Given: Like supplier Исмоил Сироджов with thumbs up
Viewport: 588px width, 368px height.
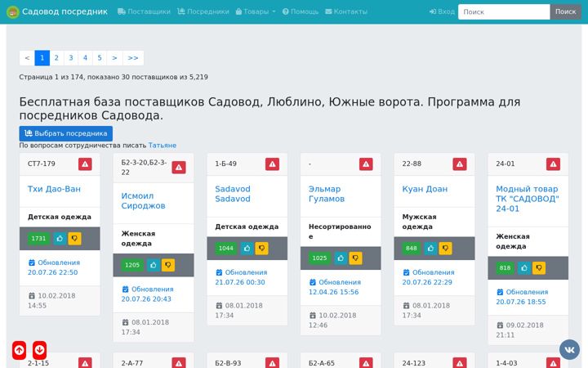Looking at the screenshot, I should click(154, 265).
